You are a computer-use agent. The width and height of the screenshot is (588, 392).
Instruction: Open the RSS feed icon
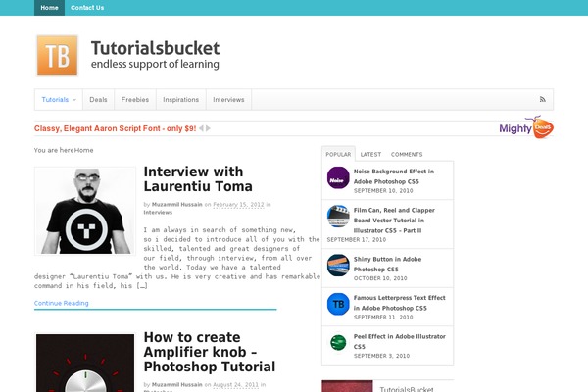point(542,99)
